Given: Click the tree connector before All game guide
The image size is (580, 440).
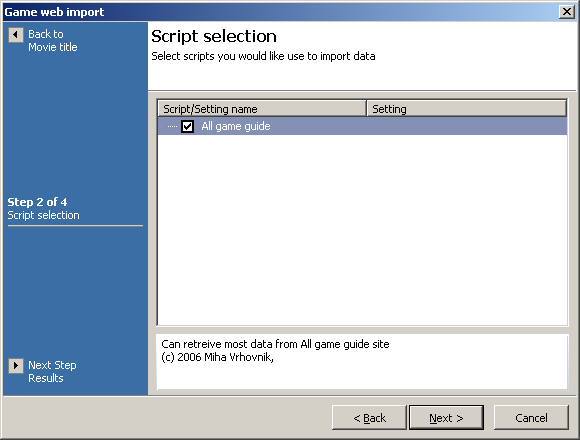Looking at the screenshot, I should tap(172, 126).
